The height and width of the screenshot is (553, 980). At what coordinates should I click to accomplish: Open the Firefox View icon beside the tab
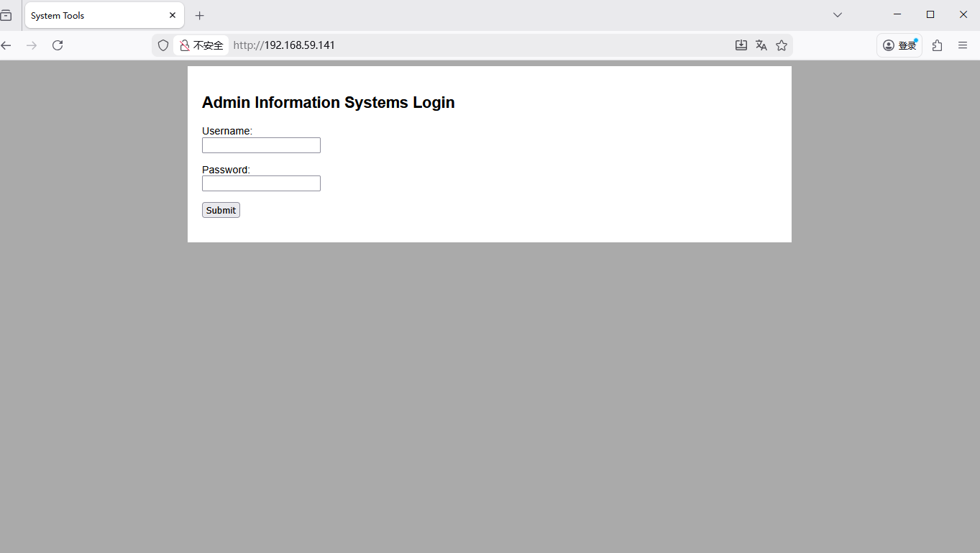click(x=6, y=15)
